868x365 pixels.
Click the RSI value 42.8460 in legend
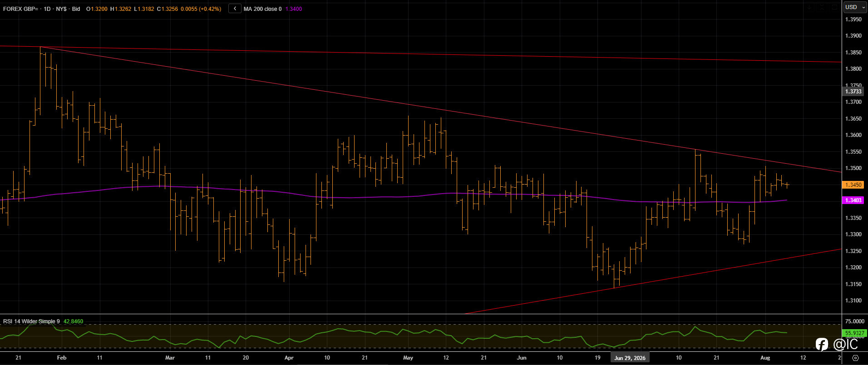[74, 321]
